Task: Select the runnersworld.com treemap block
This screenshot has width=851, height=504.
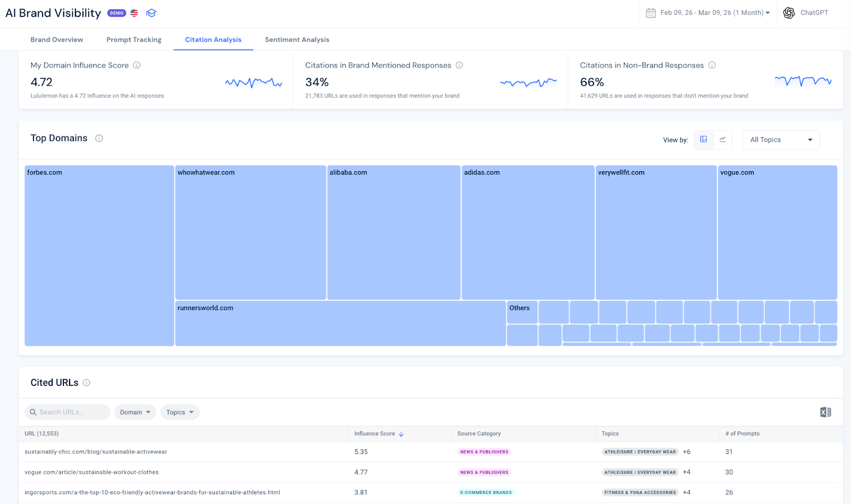Action: point(340,323)
